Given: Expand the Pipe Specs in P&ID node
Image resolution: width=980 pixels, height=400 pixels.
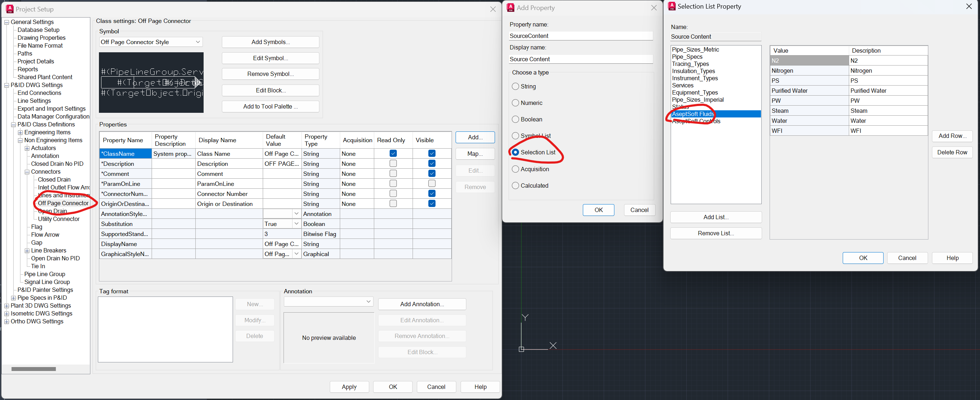Looking at the screenshot, I should point(13,298).
